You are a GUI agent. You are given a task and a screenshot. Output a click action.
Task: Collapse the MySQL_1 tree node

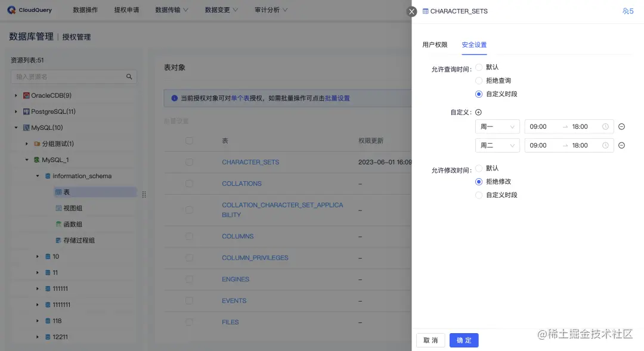click(x=27, y=160)
